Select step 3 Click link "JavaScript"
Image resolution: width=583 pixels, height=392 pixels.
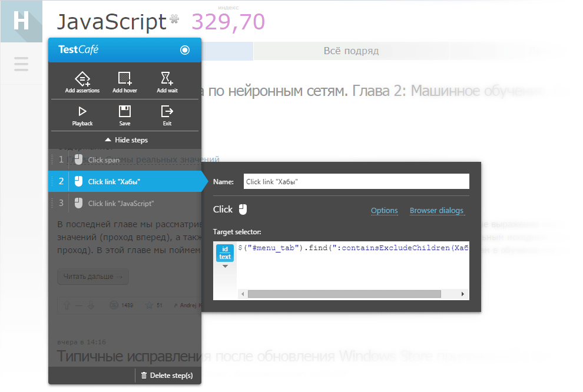coord(125,203)
